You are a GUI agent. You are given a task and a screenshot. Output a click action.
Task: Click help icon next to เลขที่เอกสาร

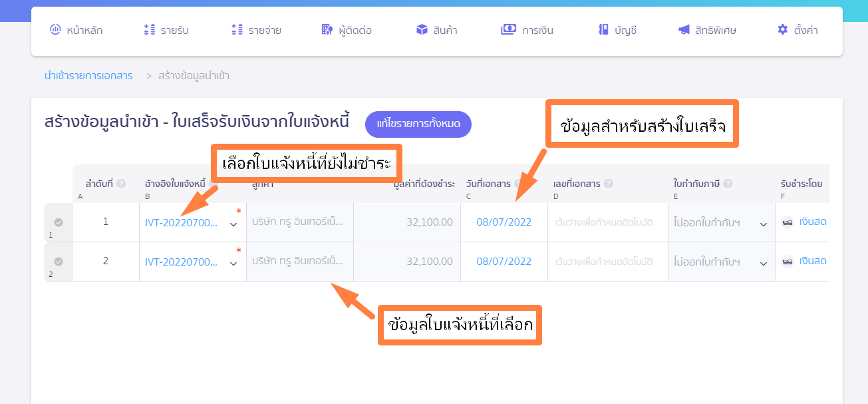tap(608, 184)
